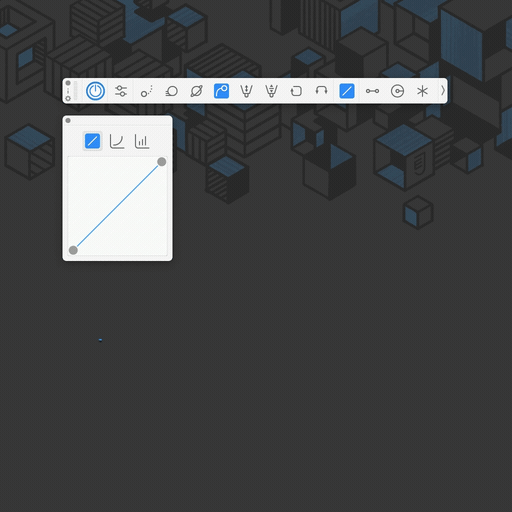The height and width of the screenshot is (512, 512).
Task: Click the curve's upper-right control handle
Action: coord(162,162)
